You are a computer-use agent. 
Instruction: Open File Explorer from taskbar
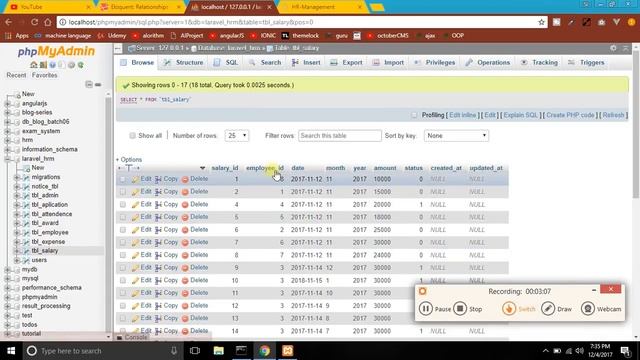point(218,351)
